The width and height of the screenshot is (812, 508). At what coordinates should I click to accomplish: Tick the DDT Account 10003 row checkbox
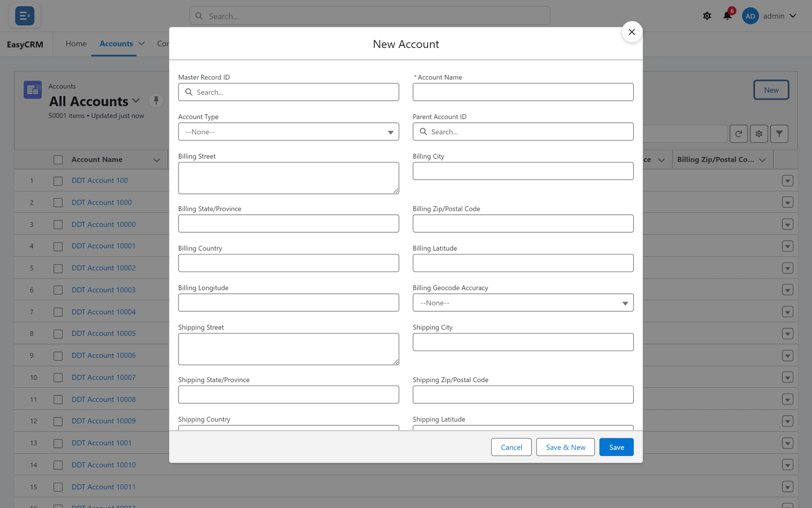(58, 290)
